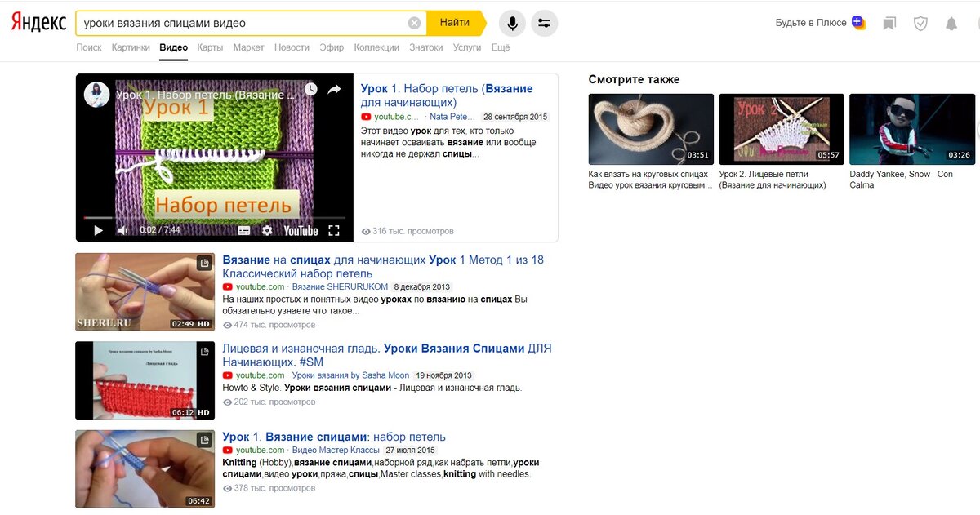Screen dimensions: 980x515
Task: Save the SHERU.RU video with thumbnail collection icon
Action: (x=204, y=263)
